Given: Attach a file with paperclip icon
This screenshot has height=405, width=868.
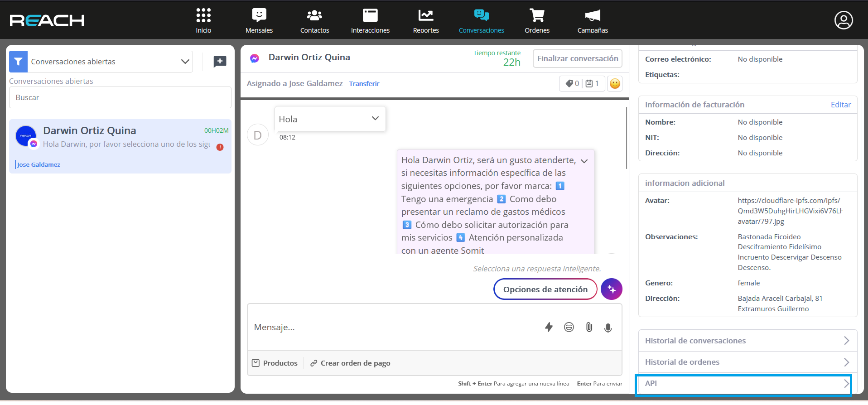Looking at the screenshot, I should point(589,327).
